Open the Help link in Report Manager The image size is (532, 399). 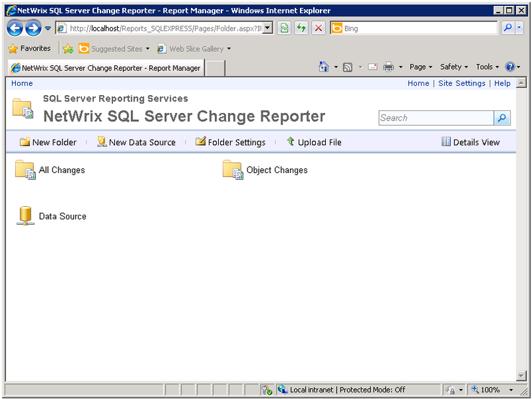coord(502,83)
